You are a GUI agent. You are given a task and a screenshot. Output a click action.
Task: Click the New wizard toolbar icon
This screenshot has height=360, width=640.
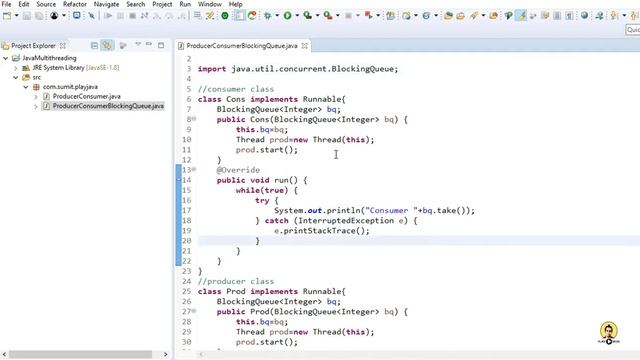(x=7, y=16)
